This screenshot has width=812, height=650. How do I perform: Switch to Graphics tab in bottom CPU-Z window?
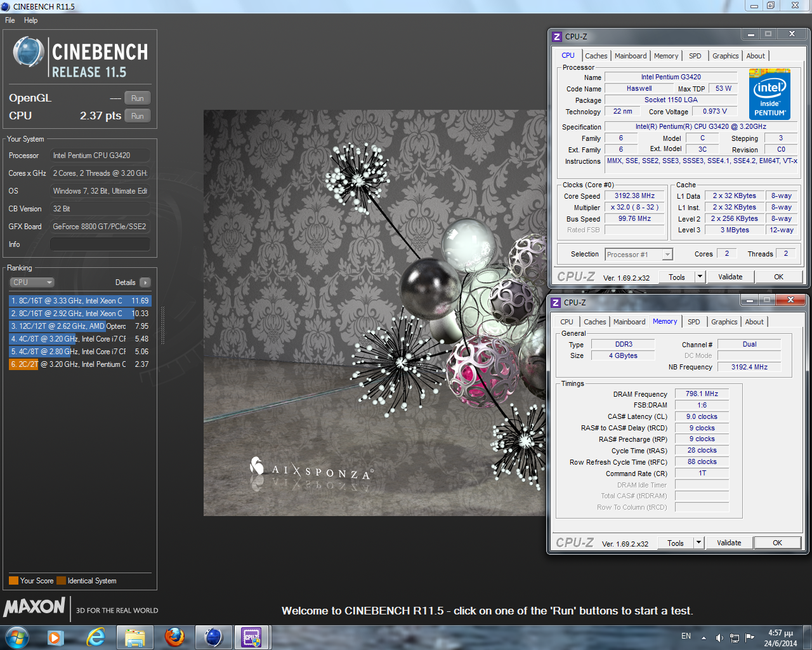pos(724,322)
